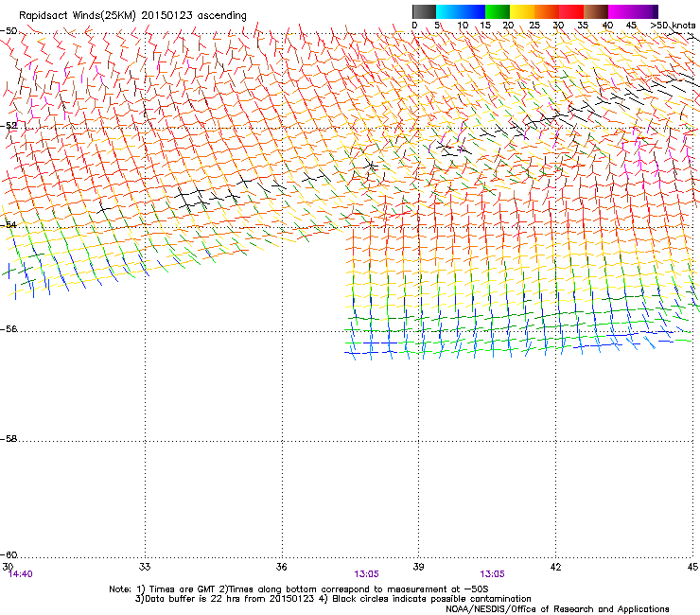
Task: Click the '39' longitude axis label
Action: (418, 567)
